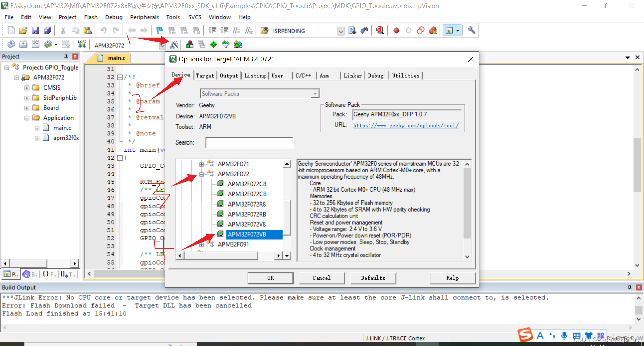Screen dimensions: 644x346
Task: Open the Pack Installer icon
Action: 238,44
